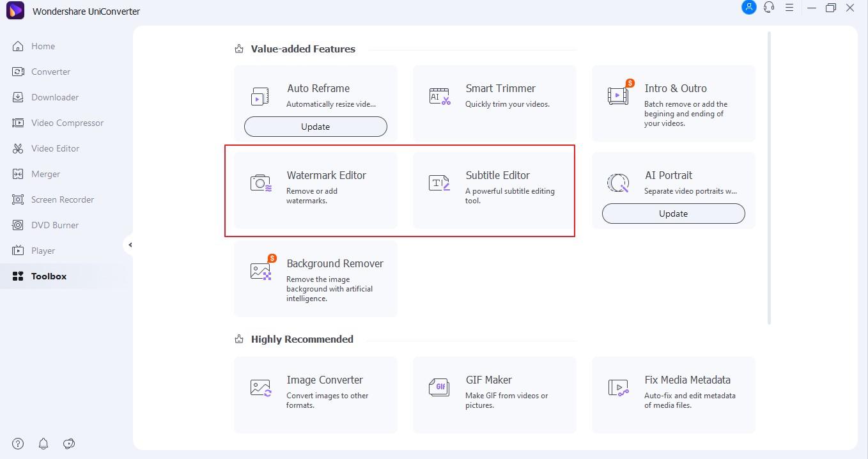Click the Subtitle Editor tool icon
The image size is (868, 459).
tap(439, 183)
